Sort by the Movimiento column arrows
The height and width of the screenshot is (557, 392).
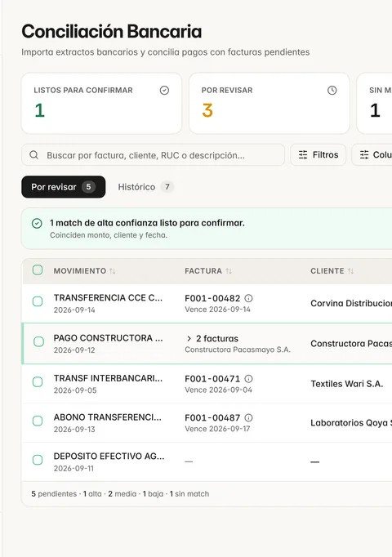click(113, 271)
